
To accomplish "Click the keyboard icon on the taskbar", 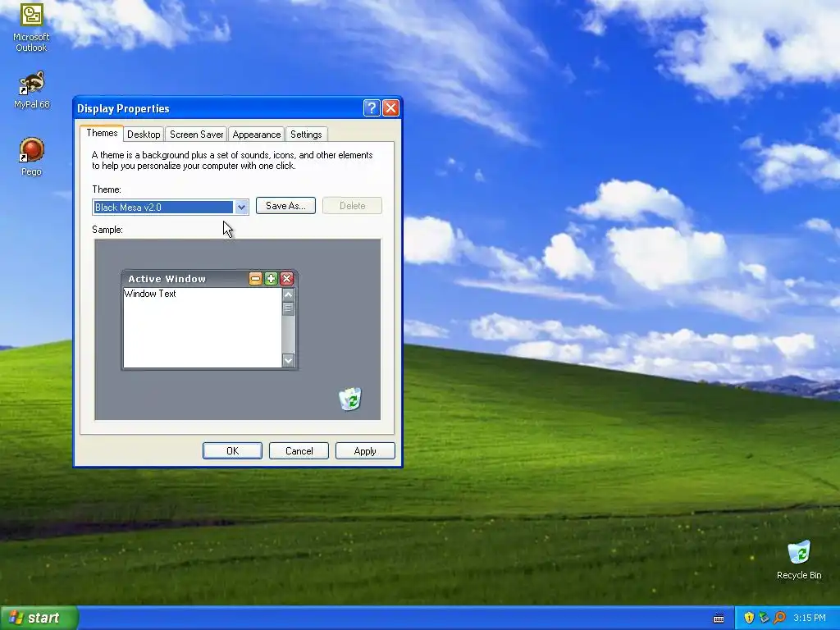I will [719, 619].
